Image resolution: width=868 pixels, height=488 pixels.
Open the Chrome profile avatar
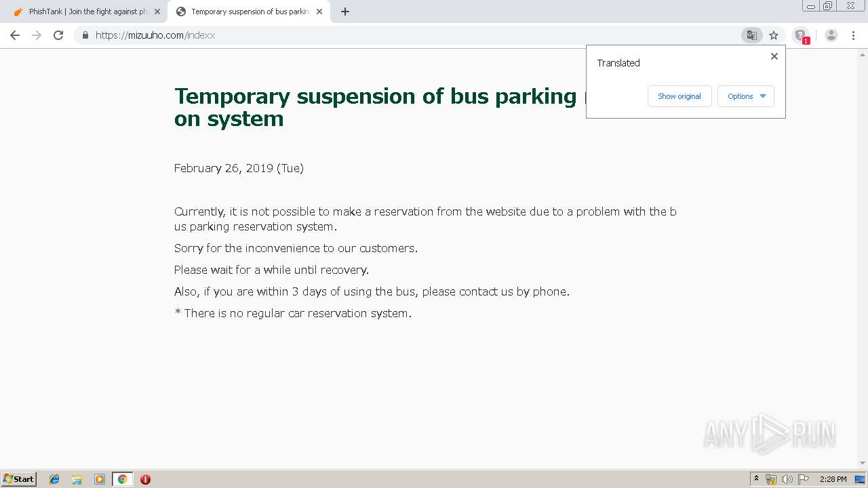(x=831, y=35)
